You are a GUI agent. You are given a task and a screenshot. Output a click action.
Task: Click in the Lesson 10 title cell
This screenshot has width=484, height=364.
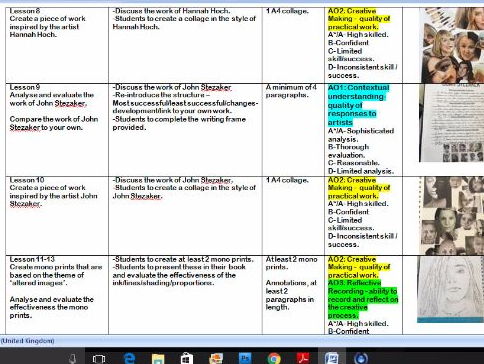click(57, 216)
